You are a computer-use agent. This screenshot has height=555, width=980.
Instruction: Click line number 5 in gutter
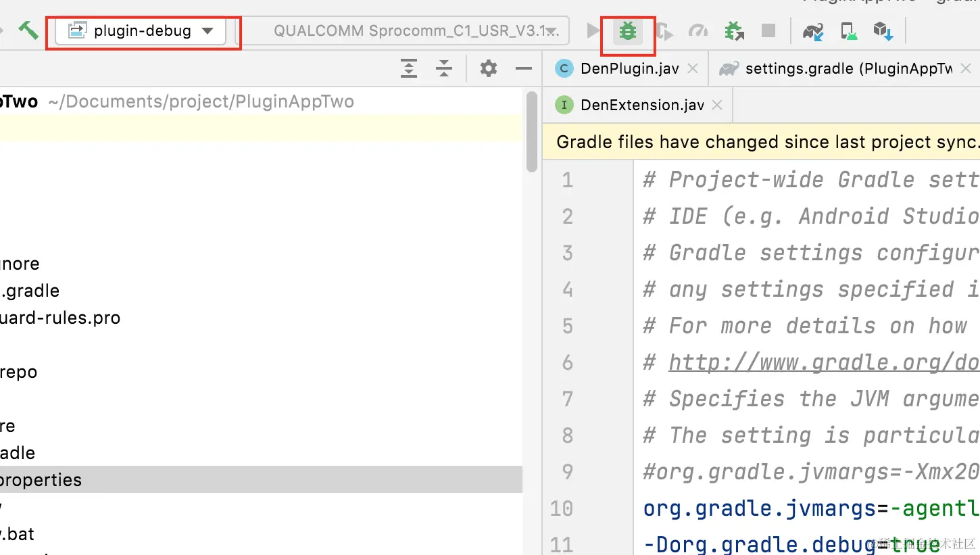pos(567,327)
